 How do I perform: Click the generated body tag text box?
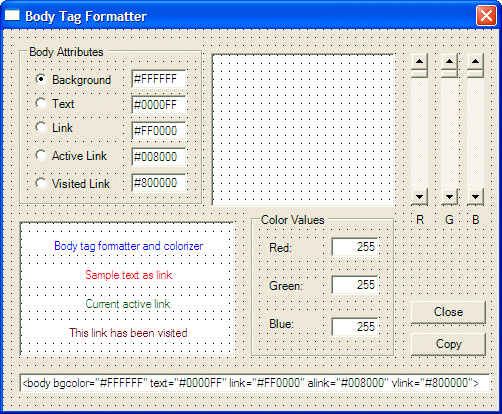(x=255, y=383)
